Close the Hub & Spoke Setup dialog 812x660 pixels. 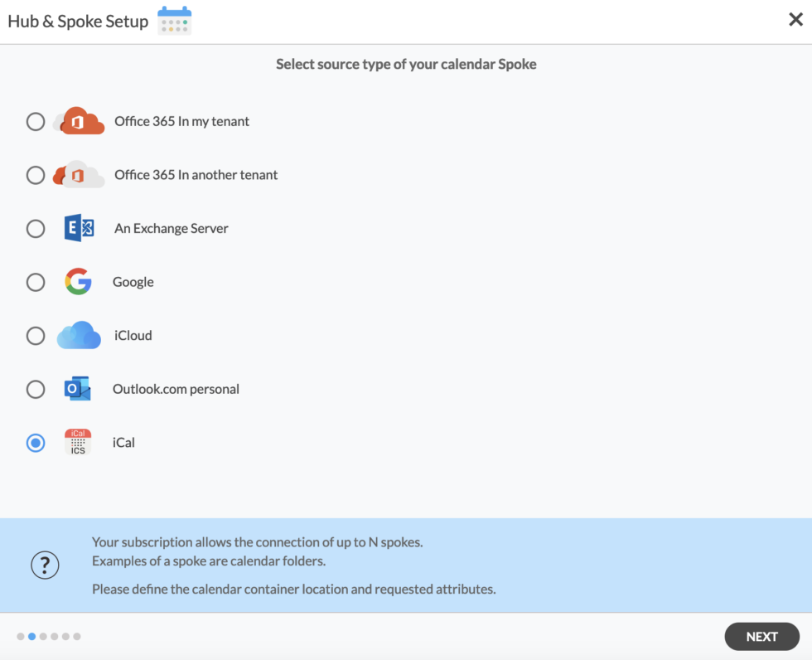(795, 19)
